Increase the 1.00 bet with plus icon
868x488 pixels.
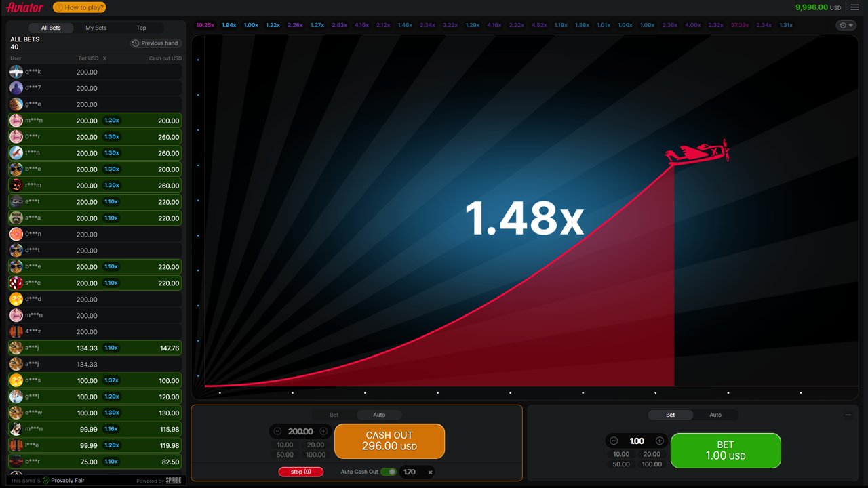[x=660, y=441]
